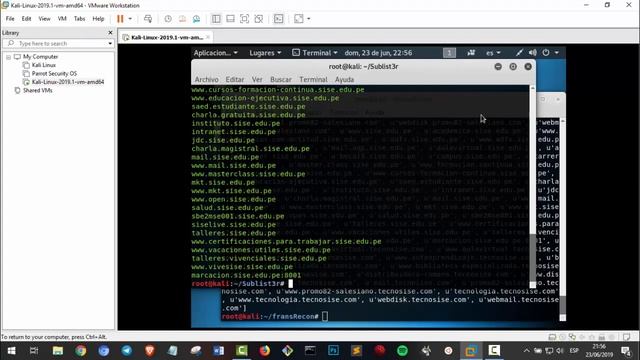Click marcacion.sise.edu.pe:8001 output line

point(246,276)
